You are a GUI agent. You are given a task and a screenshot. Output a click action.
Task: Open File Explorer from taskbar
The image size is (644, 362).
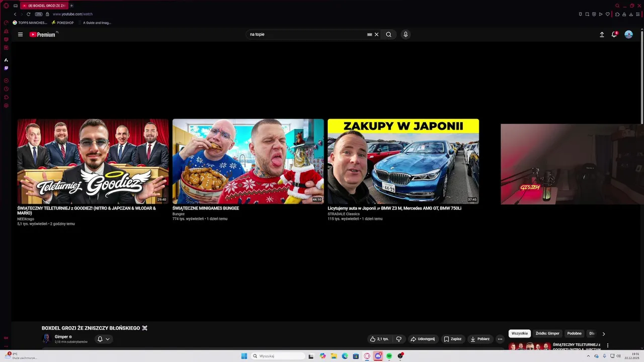pyautogui.click(x=334, y=356)
